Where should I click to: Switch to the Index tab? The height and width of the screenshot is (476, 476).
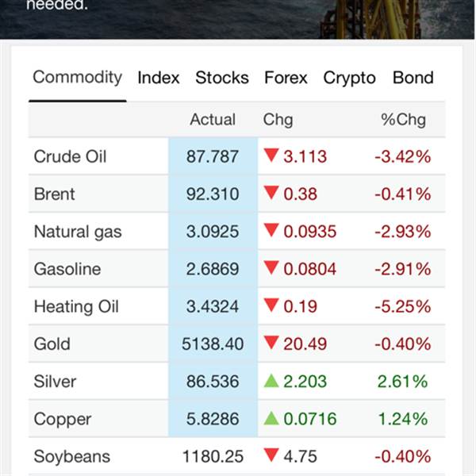click(x=159, y=78)
